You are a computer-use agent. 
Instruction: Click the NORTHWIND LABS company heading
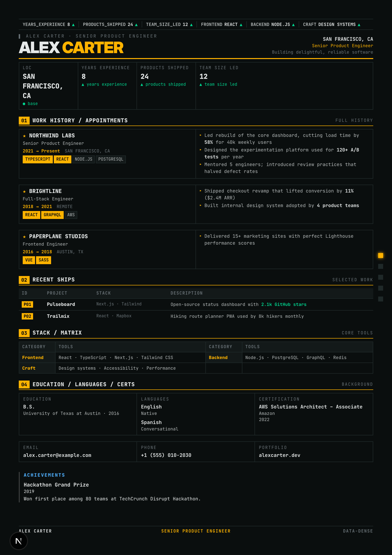[52, 136]
